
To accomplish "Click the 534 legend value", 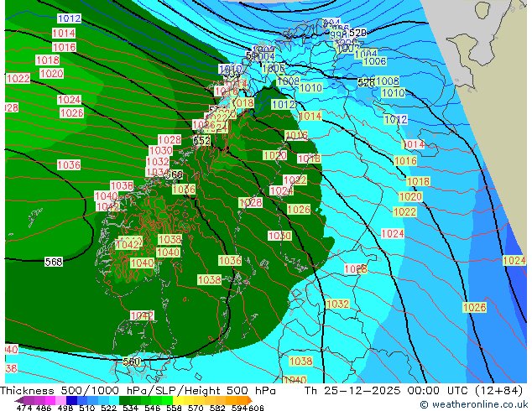I will tap(130, 408).
